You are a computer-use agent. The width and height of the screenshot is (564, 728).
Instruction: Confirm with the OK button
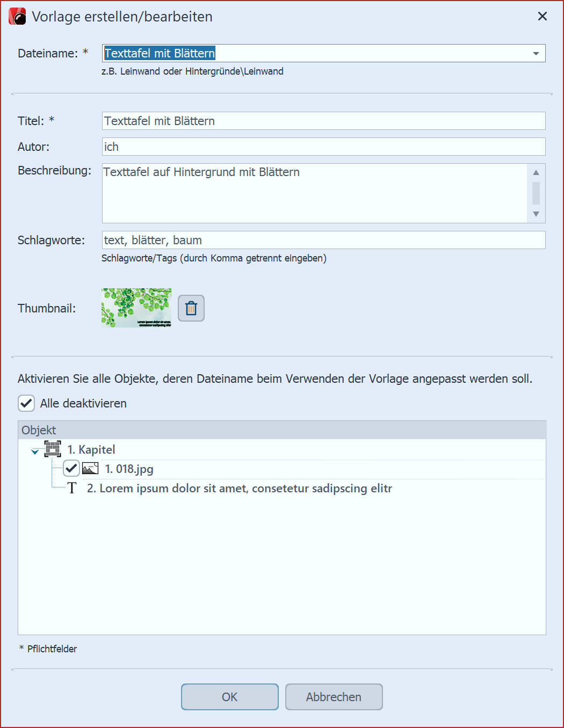(229, 697)
